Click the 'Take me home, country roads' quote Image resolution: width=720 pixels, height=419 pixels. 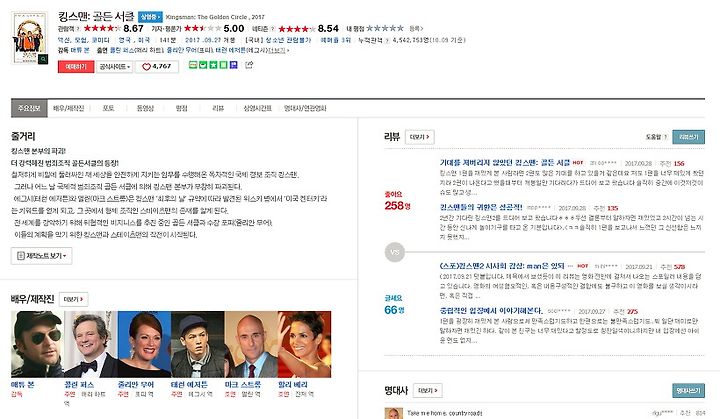(x=444, y=413)
